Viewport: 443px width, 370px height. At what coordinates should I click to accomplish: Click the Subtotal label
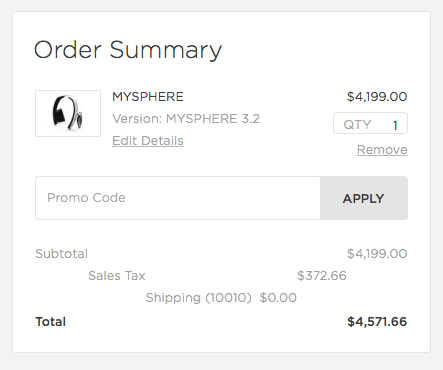click(x=61, y=254)
